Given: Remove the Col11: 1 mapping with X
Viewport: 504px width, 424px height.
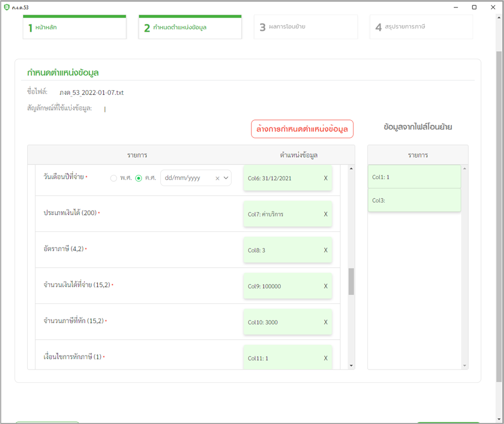Looking at the screenshot, I should click(x=326, y=358).
